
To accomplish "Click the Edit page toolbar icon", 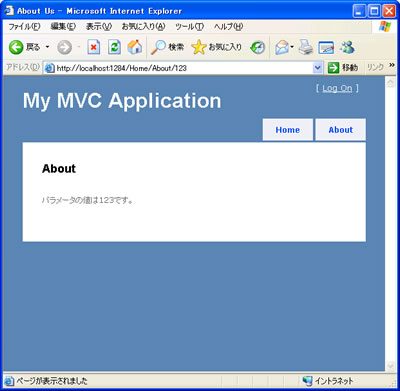I will (x=326, y=47).
